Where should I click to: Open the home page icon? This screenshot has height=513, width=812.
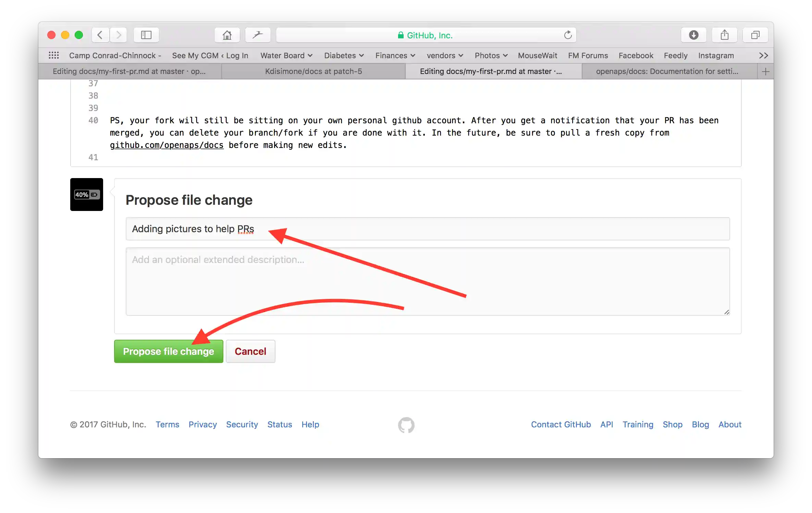coord(227,35)
